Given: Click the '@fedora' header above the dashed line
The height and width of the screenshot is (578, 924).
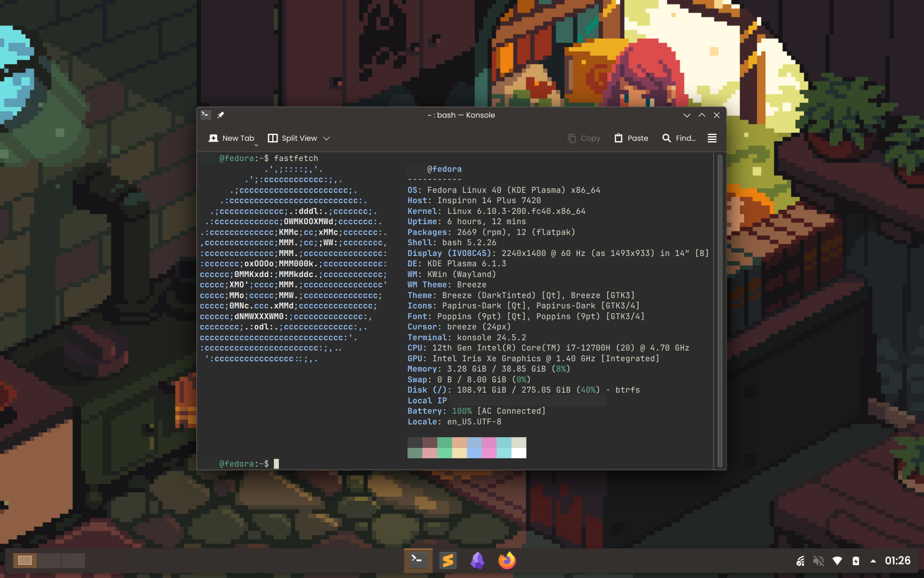Looking at the screenshot, I should (x=444, y=169).
